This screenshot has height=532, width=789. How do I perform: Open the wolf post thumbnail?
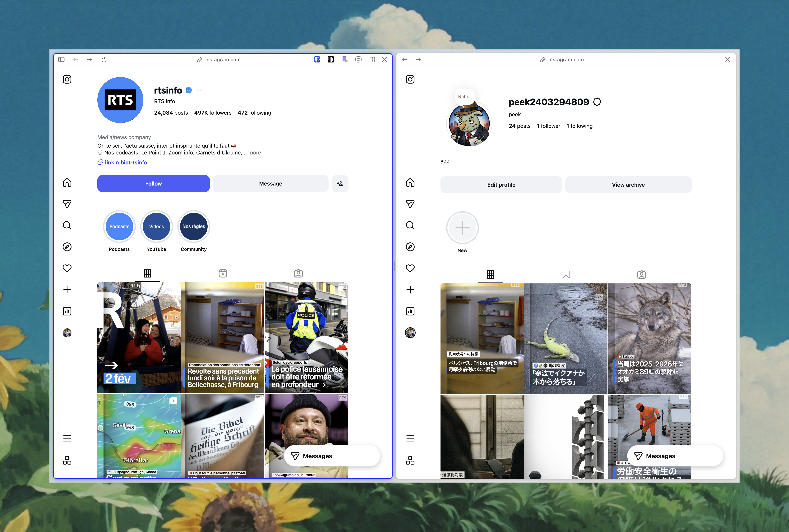649,338
